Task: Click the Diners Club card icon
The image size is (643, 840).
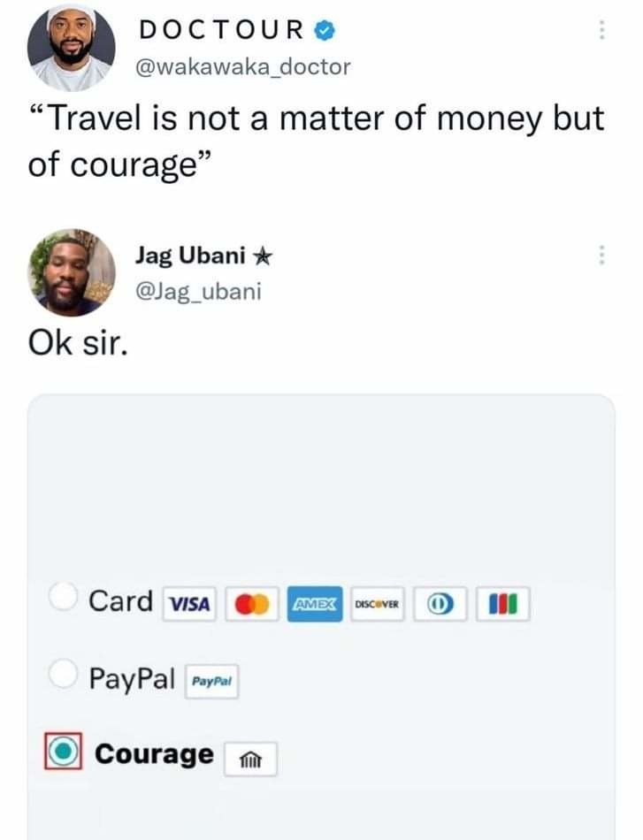Action: tap(440, 604)
